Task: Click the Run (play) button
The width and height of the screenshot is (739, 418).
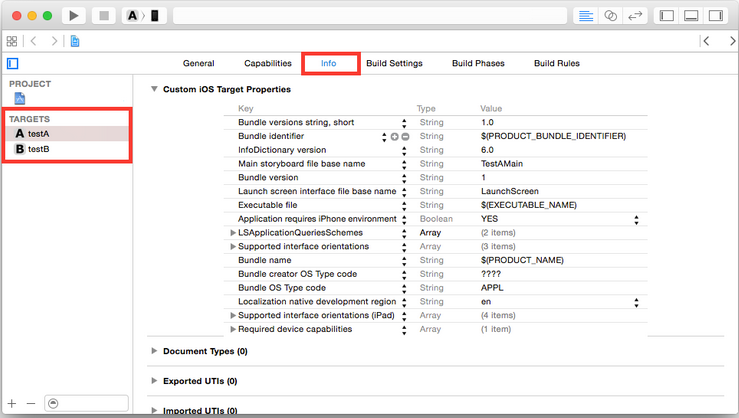Action: (x=75, y=16)
